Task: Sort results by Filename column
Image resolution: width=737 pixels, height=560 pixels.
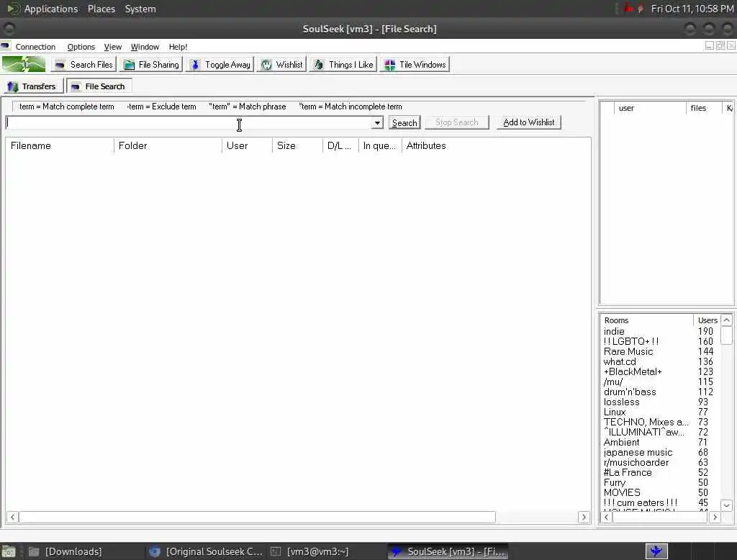Action: click(59, 146)
